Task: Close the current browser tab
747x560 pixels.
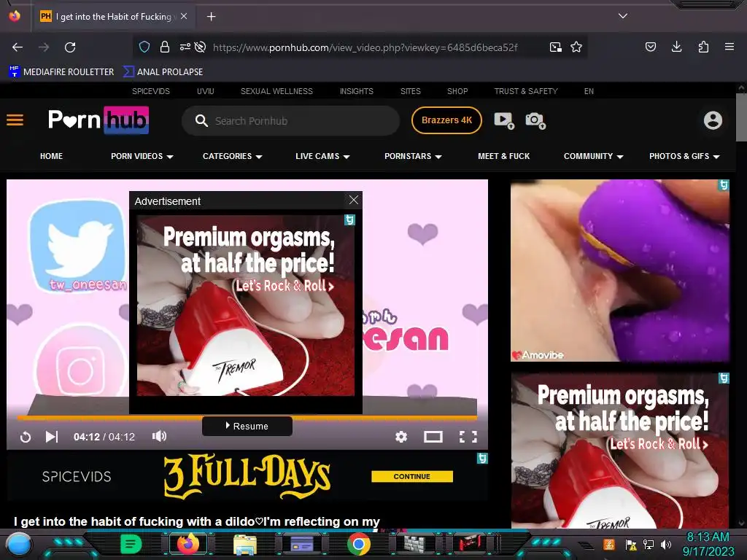Action: coord(184,16)
